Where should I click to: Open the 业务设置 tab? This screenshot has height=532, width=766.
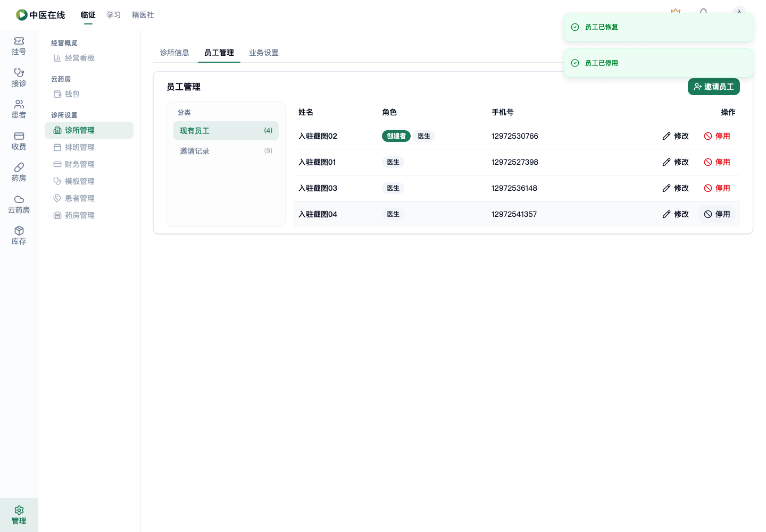(264, 53)
